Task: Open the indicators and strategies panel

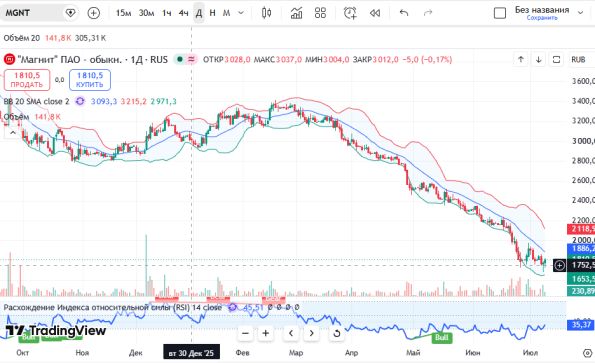Action: coord(296,13)
